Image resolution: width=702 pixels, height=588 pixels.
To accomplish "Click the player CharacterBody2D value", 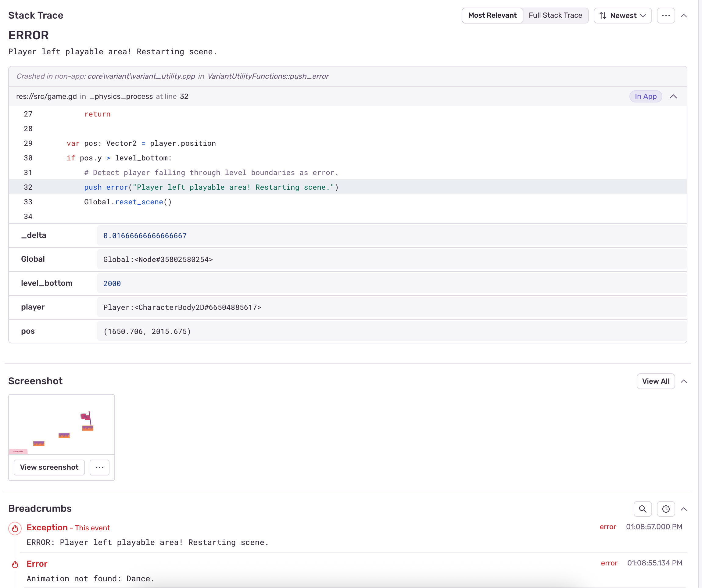I will (392, 307).
